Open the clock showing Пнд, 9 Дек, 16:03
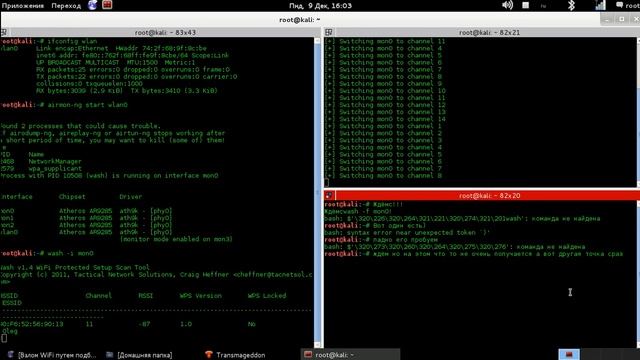 (320, 6)
